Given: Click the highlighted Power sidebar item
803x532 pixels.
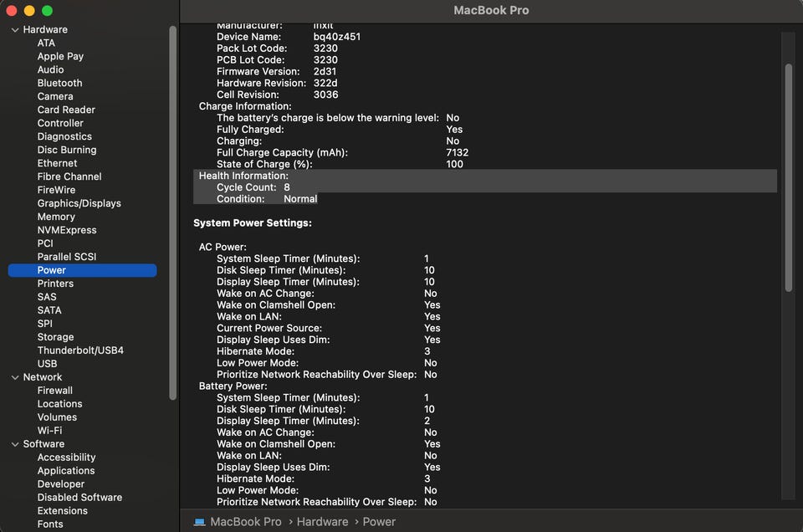Looking at the screenshot, I should pos(83,270).
